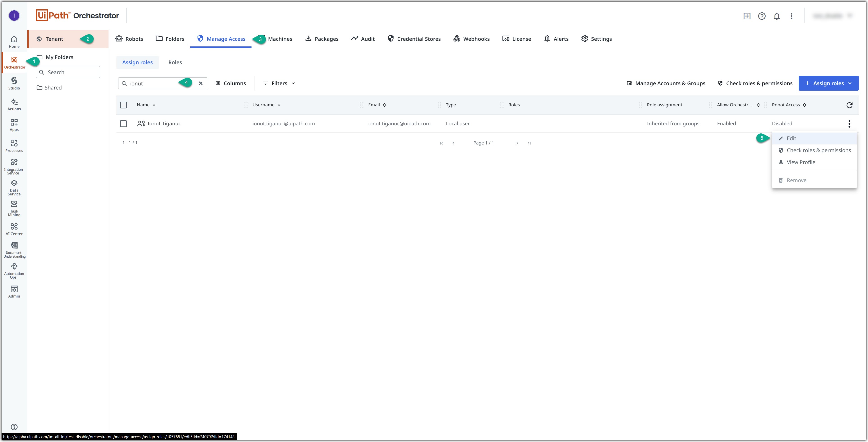Viewport: 868px width, 442px height.
Task: Open the header three-dot menu
Action: click(x=791, y=16)
